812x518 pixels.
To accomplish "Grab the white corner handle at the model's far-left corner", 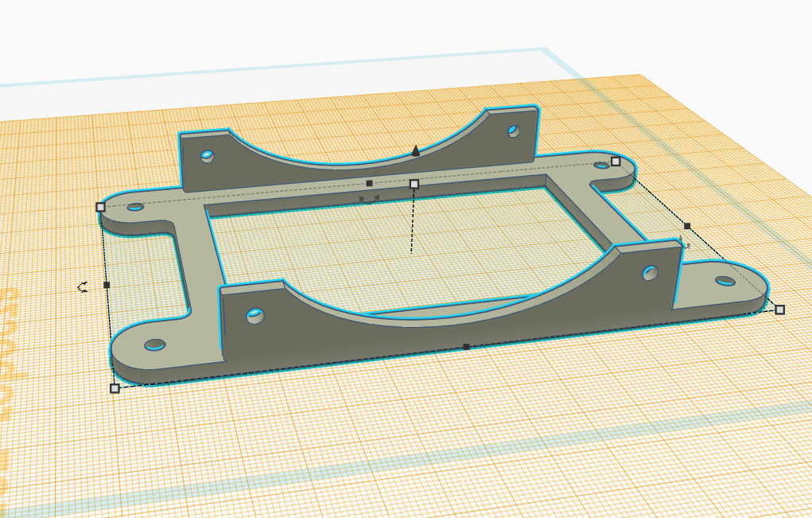I will (100, 207).
